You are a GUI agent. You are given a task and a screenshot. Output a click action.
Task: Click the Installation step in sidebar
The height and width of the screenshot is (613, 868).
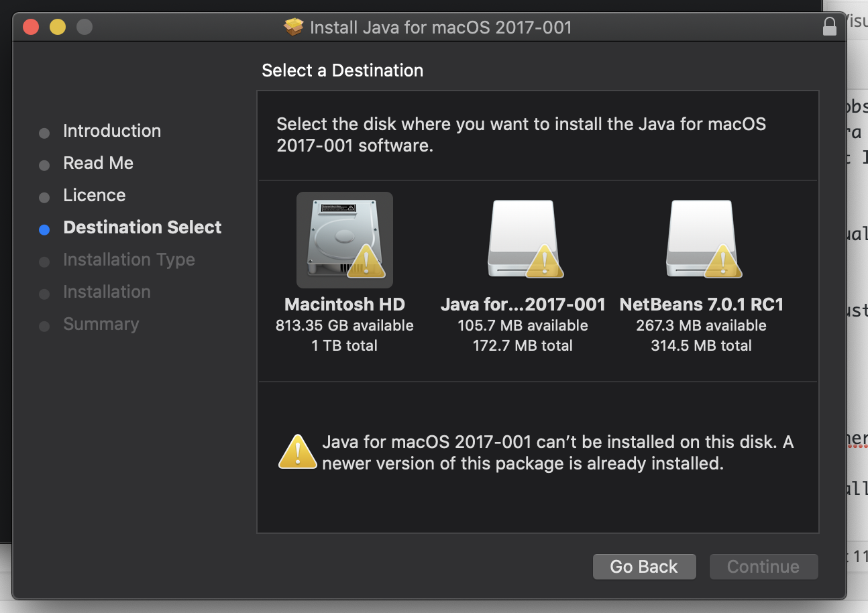(107, 292)
